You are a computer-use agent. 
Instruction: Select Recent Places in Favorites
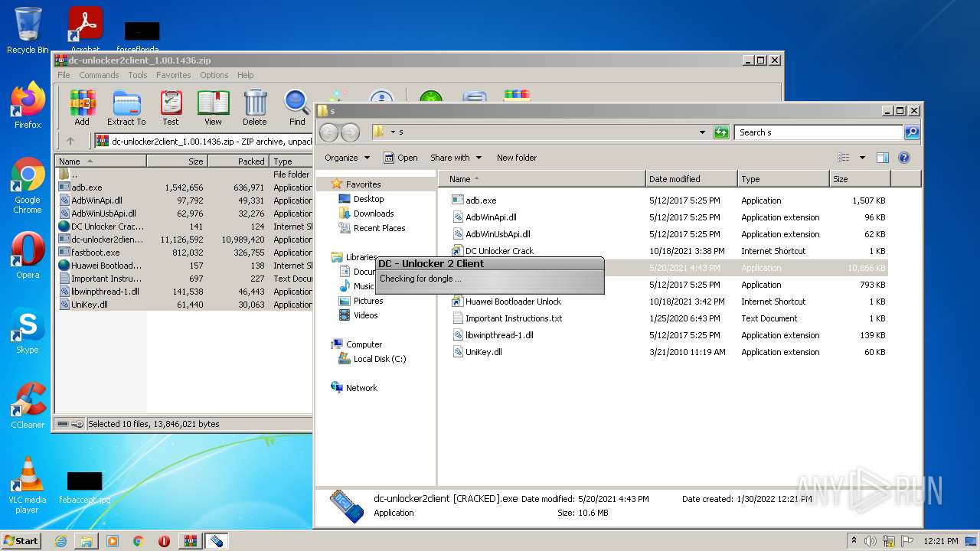(x=379, y=228)
